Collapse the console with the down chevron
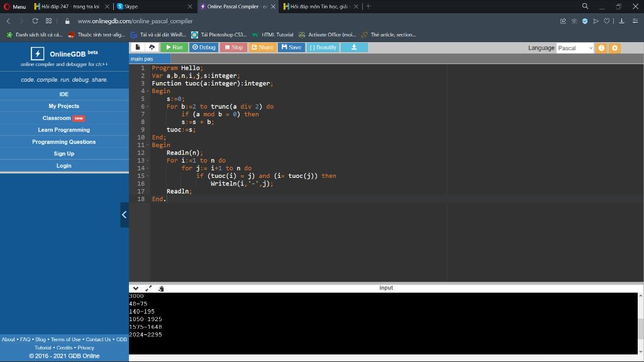This screenshot has height=362, width=644. pyautogui.click(x=136, y=288)
